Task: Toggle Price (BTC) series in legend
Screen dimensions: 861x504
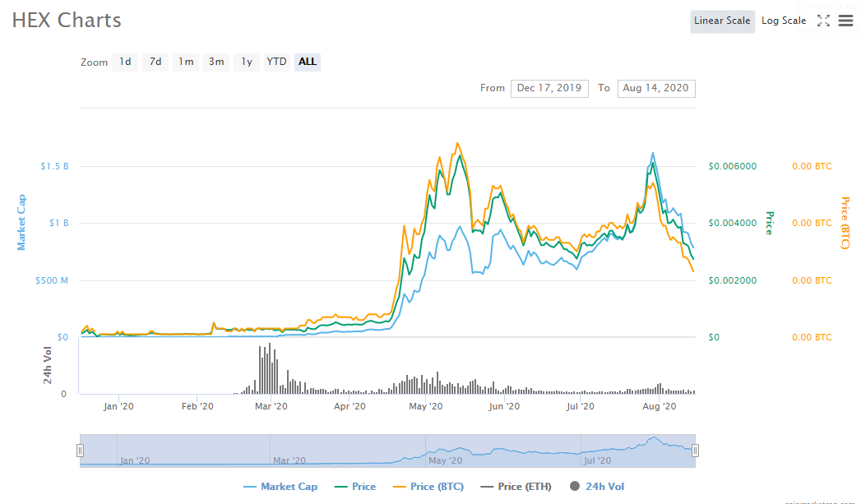Action: 428,487
